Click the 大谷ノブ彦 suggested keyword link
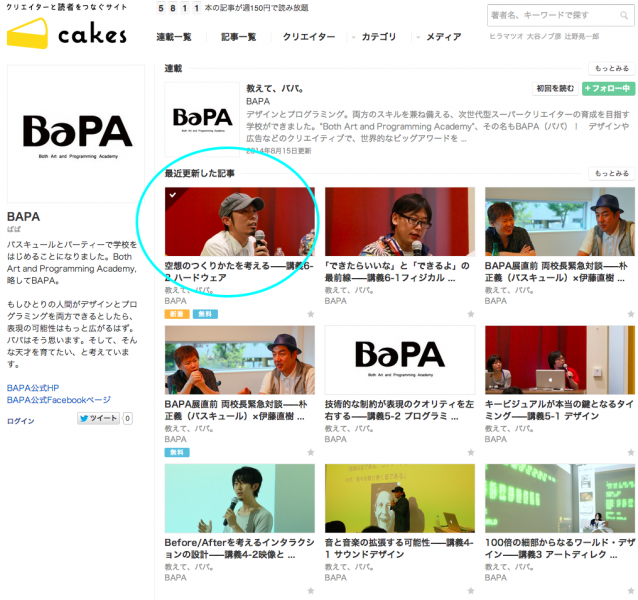Screen dimensions: 638x600 pyautogui.click(x=544, y=37)
